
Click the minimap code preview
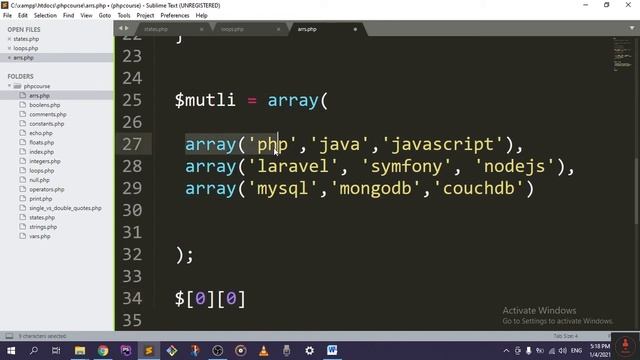[622, 55]
